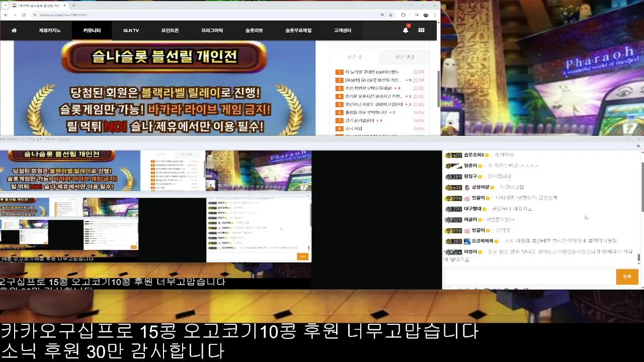Click the home icon in site navigation
Viewport: 644px width, 362px height.
(x=14, y=31)
